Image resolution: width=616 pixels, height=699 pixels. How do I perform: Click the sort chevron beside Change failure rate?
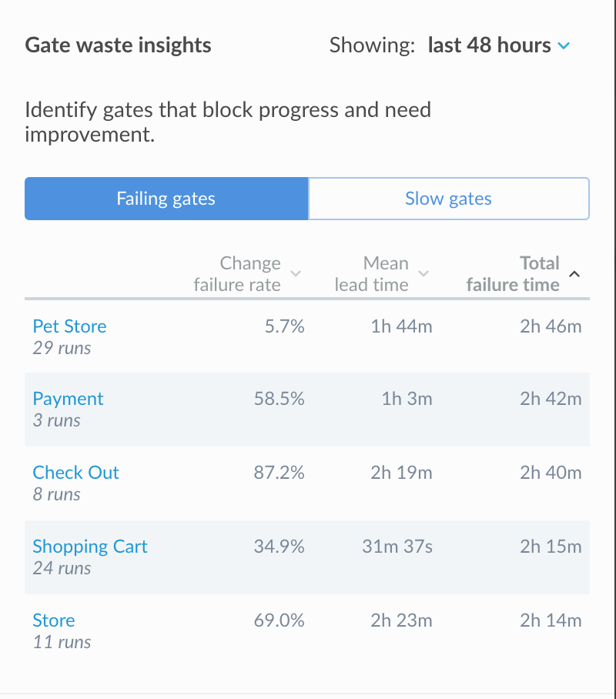[x=295, y=273]
